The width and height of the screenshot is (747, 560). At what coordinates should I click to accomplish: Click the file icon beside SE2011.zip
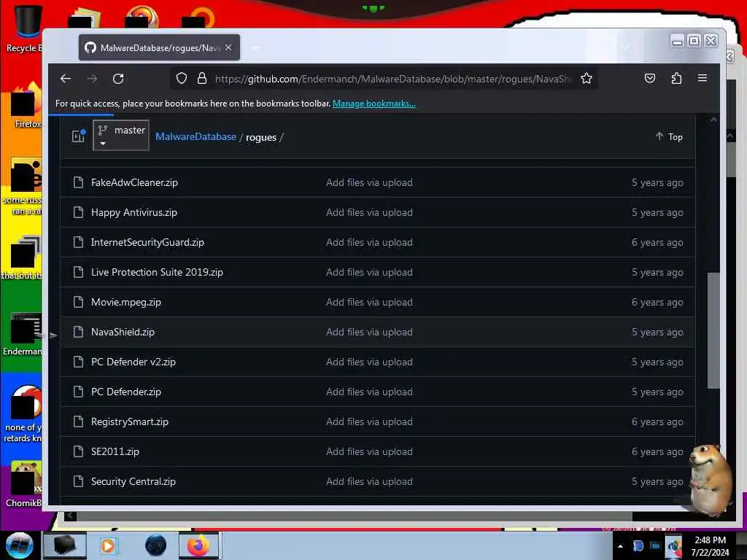tap(78, 451)
